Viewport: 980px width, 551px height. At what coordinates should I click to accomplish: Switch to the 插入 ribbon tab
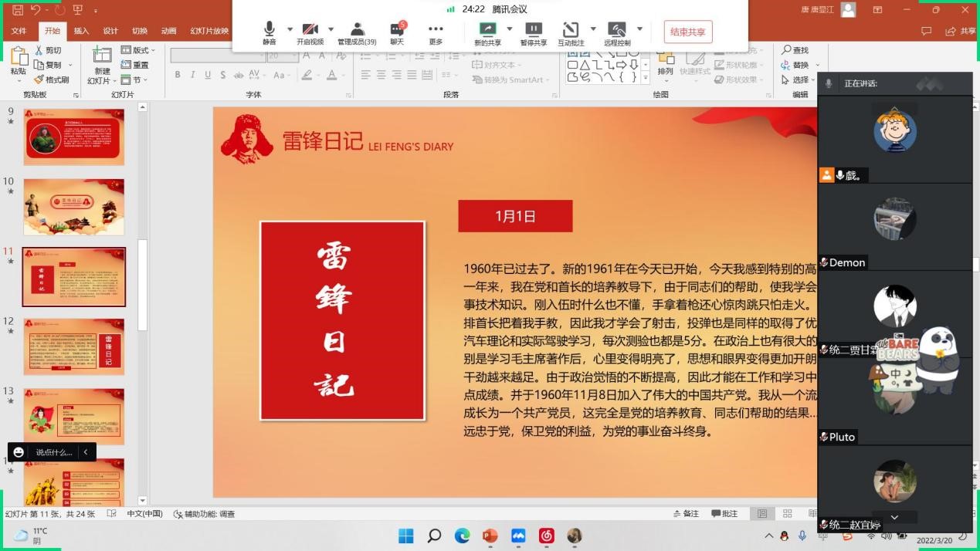(x=81, y=31)
